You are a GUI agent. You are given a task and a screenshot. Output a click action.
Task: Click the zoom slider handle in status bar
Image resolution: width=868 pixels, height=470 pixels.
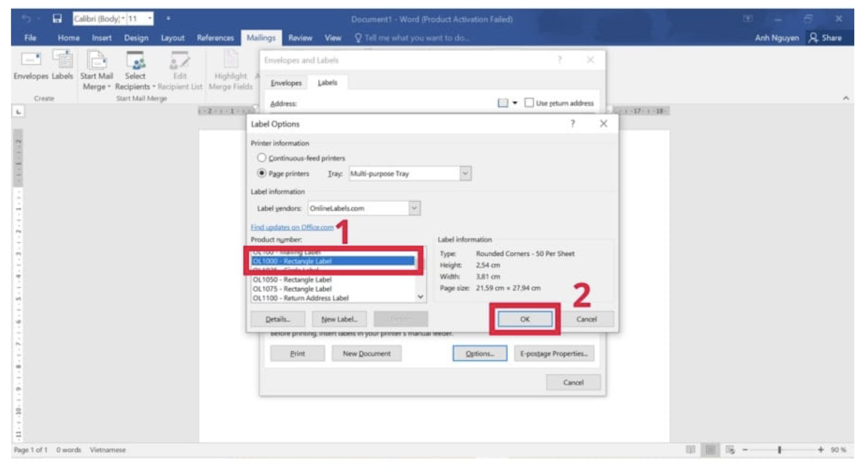pos(779,450)
